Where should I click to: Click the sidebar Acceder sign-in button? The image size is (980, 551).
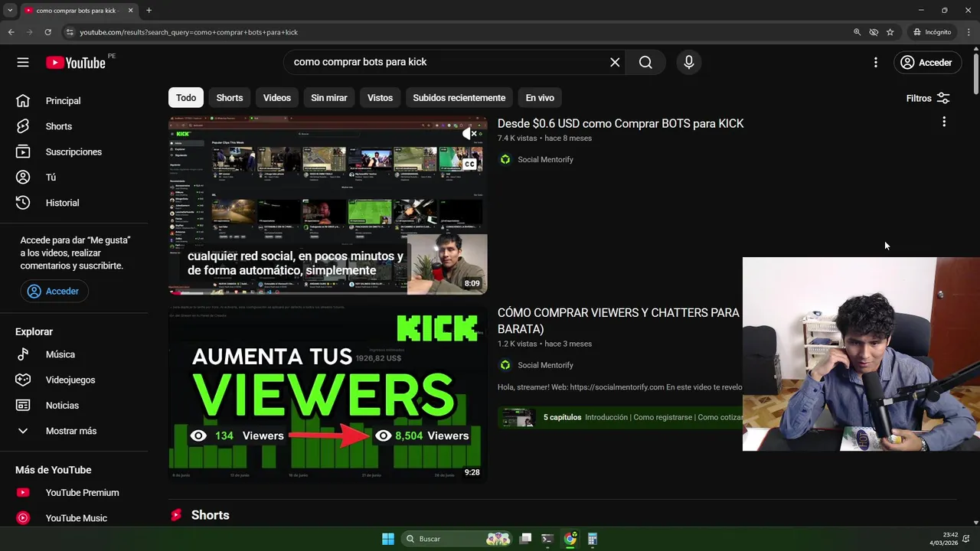54,292
